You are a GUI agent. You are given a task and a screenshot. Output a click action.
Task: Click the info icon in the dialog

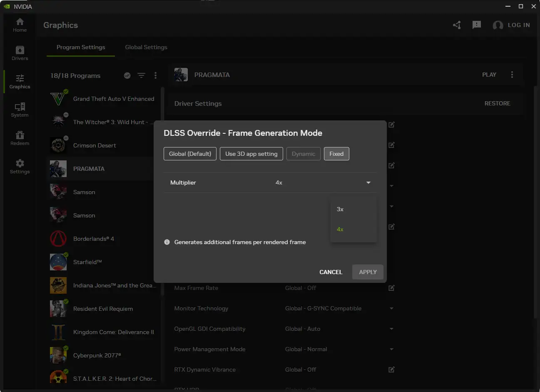(167, 242)
